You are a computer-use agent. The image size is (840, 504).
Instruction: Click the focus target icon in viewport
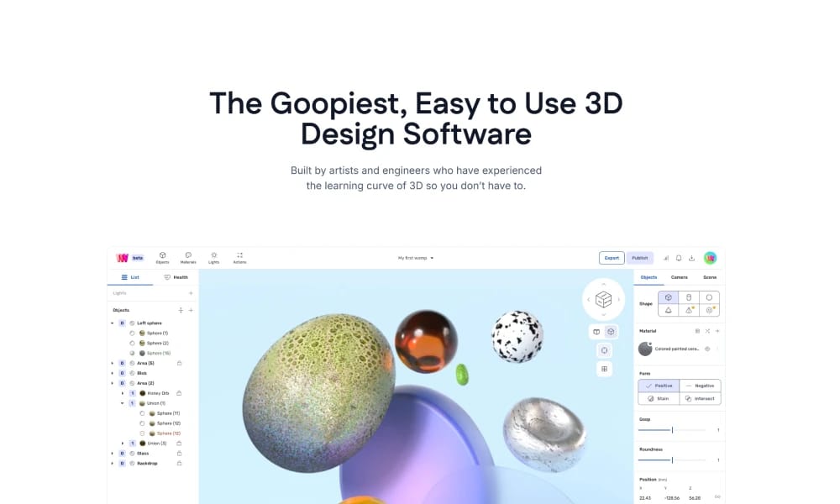click(604, 350)
